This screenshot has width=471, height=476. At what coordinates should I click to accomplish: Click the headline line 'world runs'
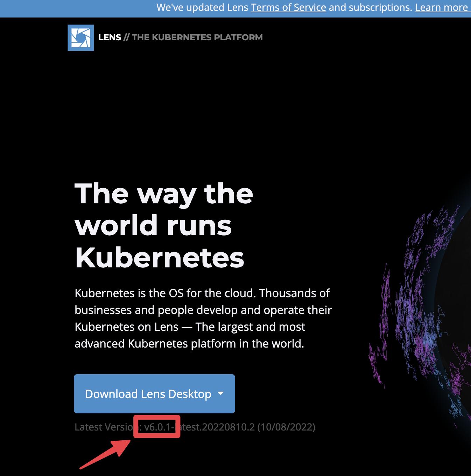[153, 225]
